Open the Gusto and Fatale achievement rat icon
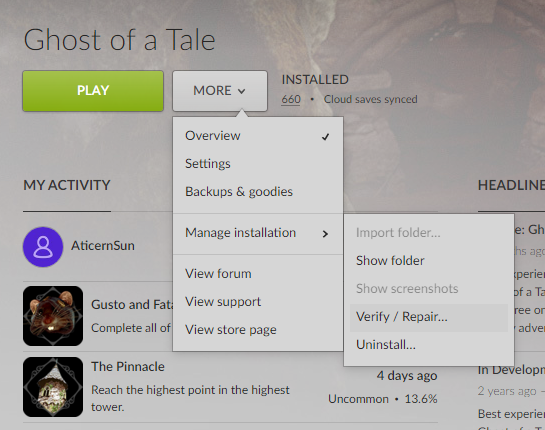 coord(53,316)
